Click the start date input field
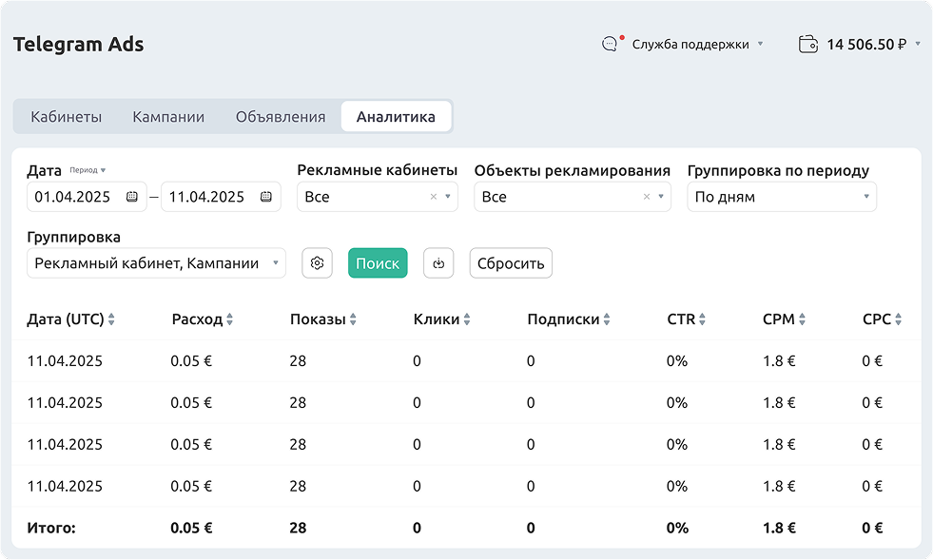The image size is (933, 560). click(74, 197)
